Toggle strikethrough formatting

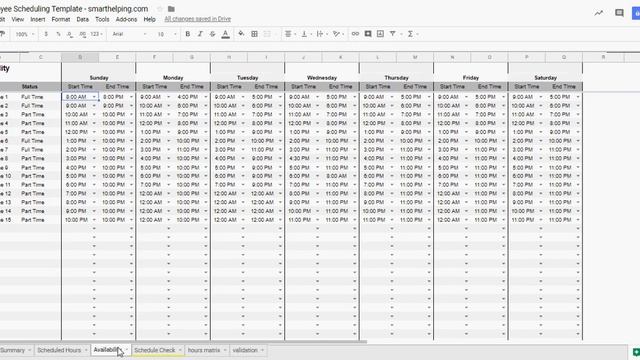point(213,34)
